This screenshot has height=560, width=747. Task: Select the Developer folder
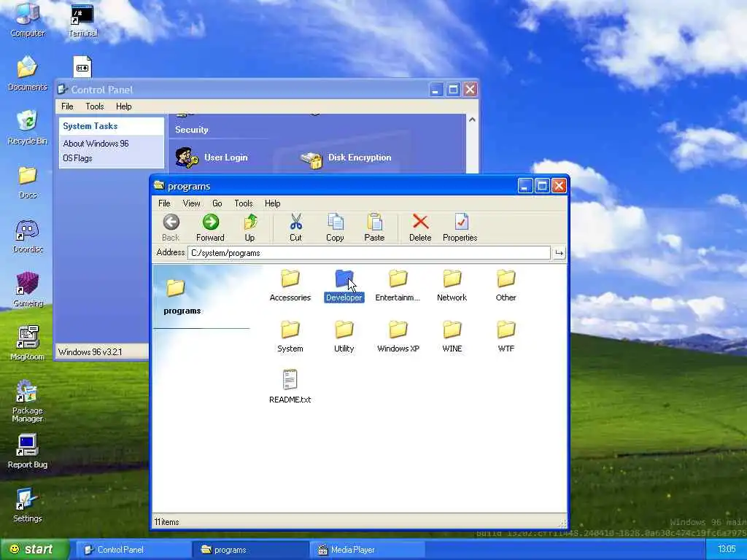point(344,285)
